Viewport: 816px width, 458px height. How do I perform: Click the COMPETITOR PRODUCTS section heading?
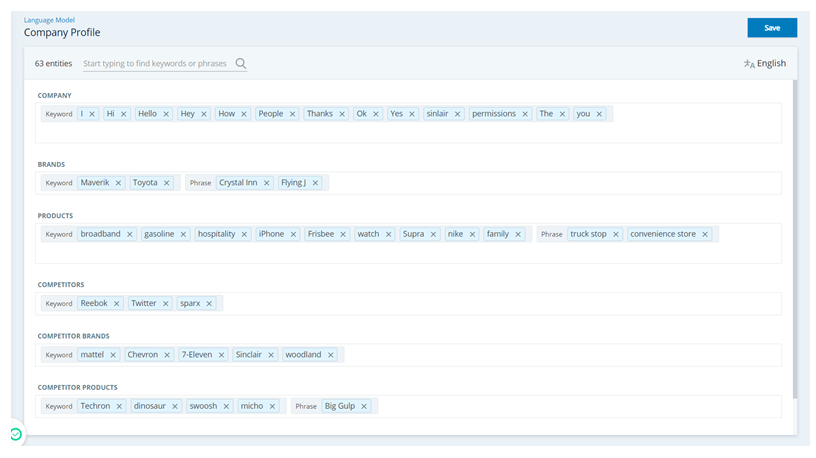pyautogui.click(x=78, y=388)
